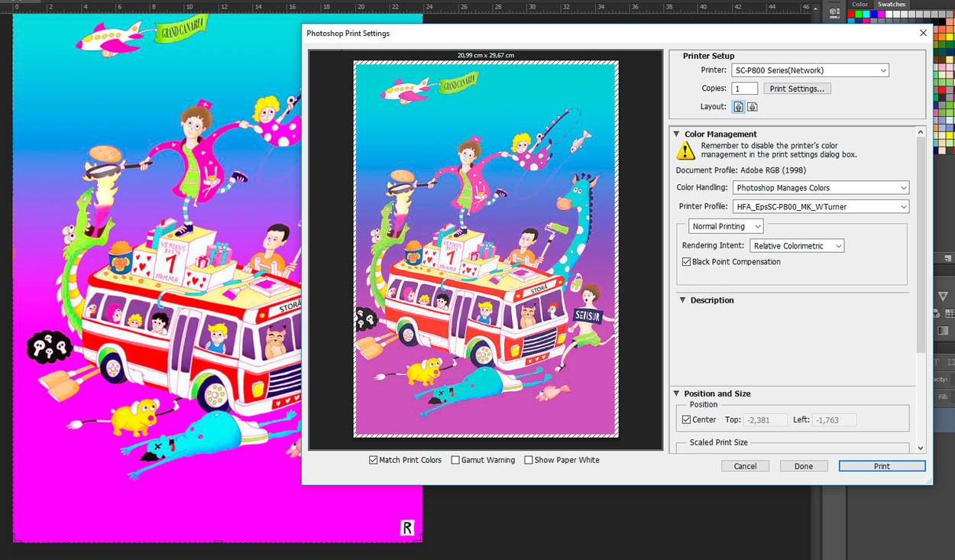
Task: Click the print preview thumbnail image
Action: [486, 249]
